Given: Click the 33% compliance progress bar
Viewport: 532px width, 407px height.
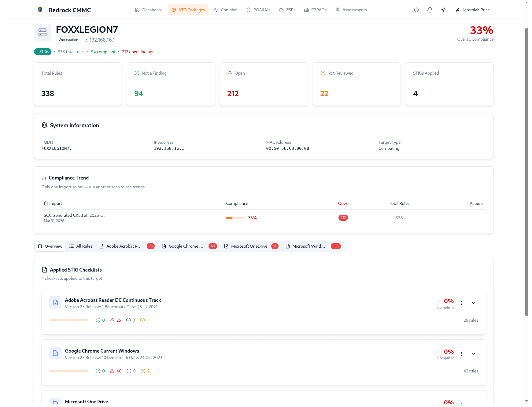Looking at the screenshot, I should tap(235, 218).
